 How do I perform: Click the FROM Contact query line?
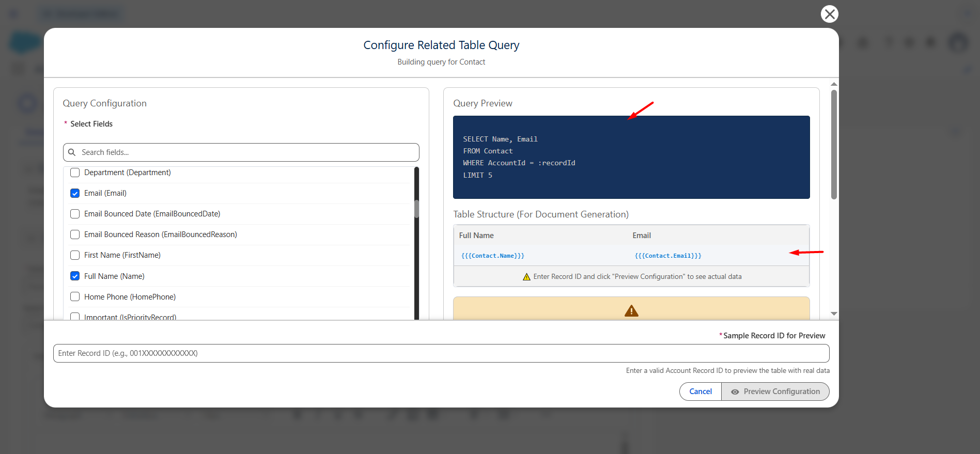[x=488, y=151]
